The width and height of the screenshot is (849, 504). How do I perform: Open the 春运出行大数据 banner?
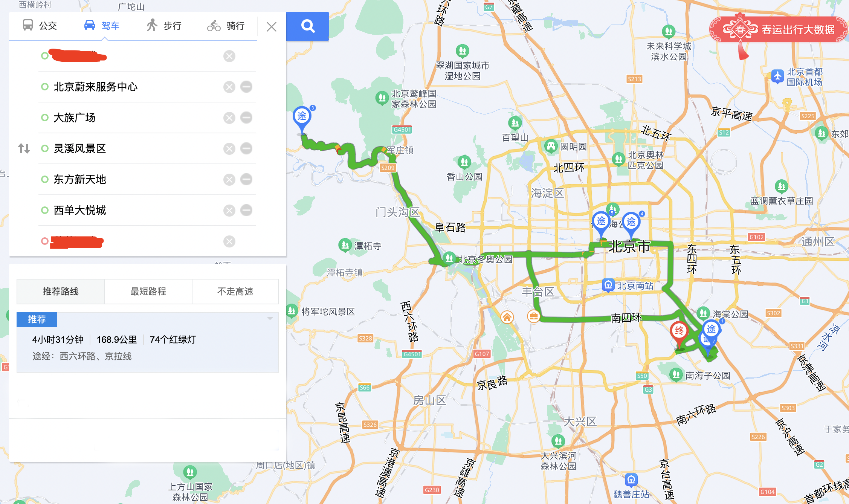pos(778,29)
